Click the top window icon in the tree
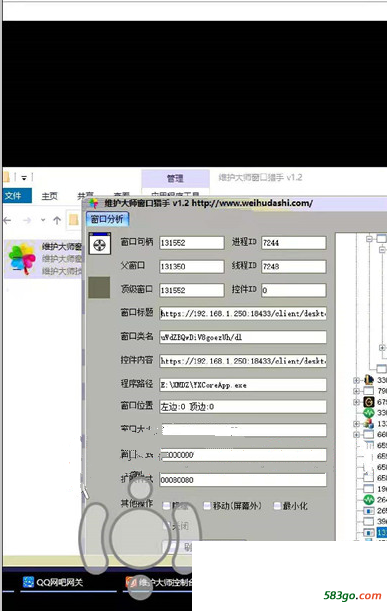The height and width of the screenshot is (611, 387). click(x=381, y=238)
